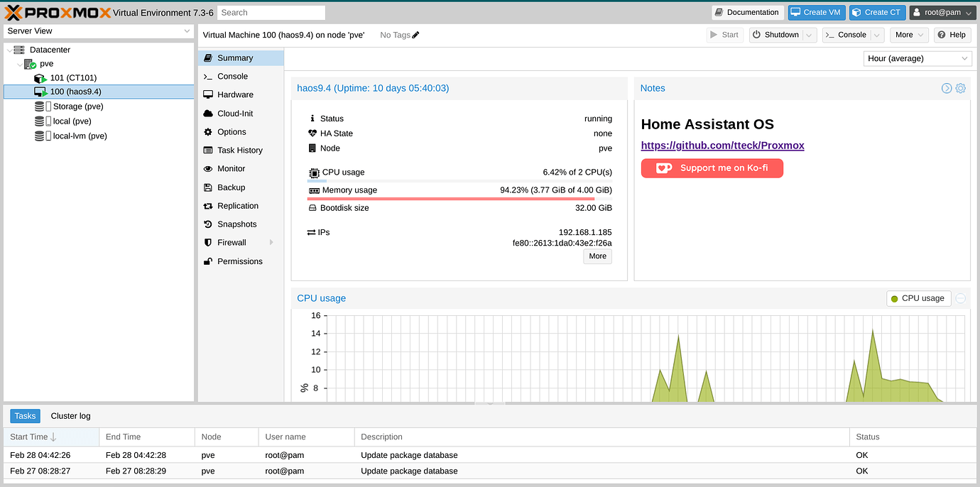Click the pencil icon to edit tags
Viewport: 980px width, 487px height.
click(x=416, y=35)
